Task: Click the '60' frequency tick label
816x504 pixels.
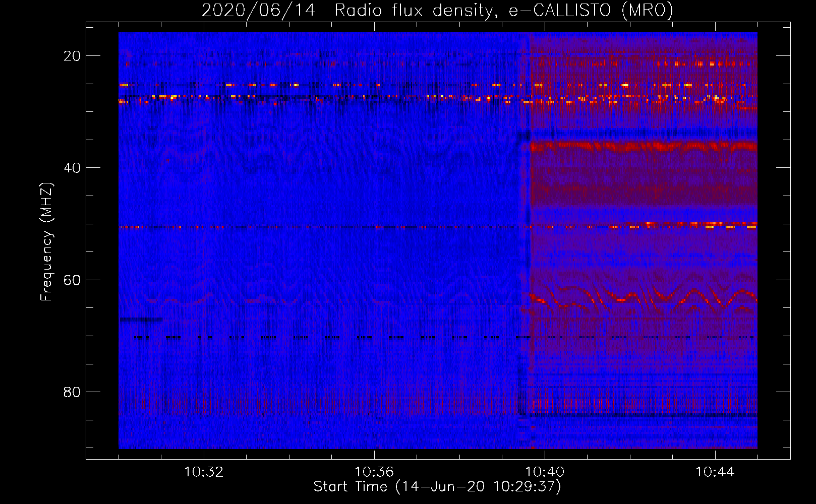Action: (x=72, y=280)
